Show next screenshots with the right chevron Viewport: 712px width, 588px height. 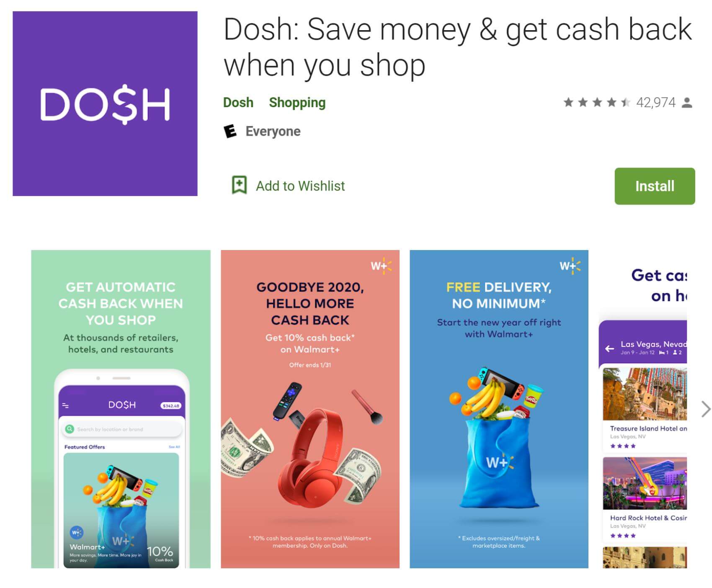tap(706, 409)
